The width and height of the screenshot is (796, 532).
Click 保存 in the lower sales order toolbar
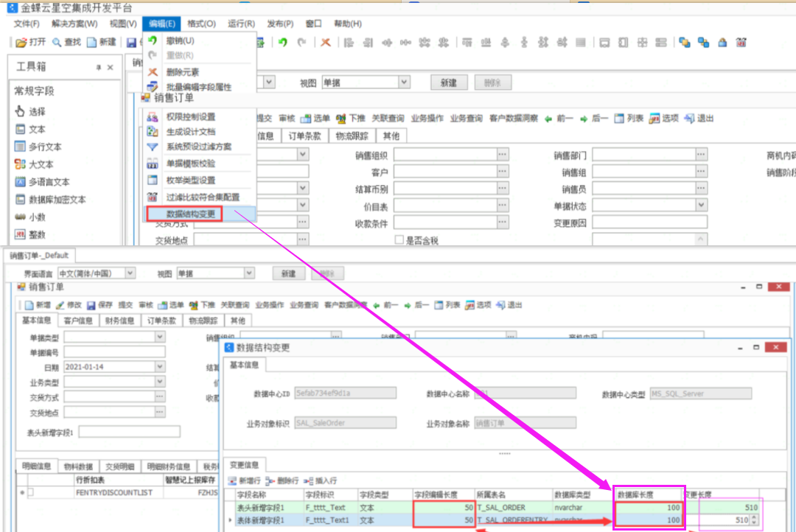tap(99, 305)
